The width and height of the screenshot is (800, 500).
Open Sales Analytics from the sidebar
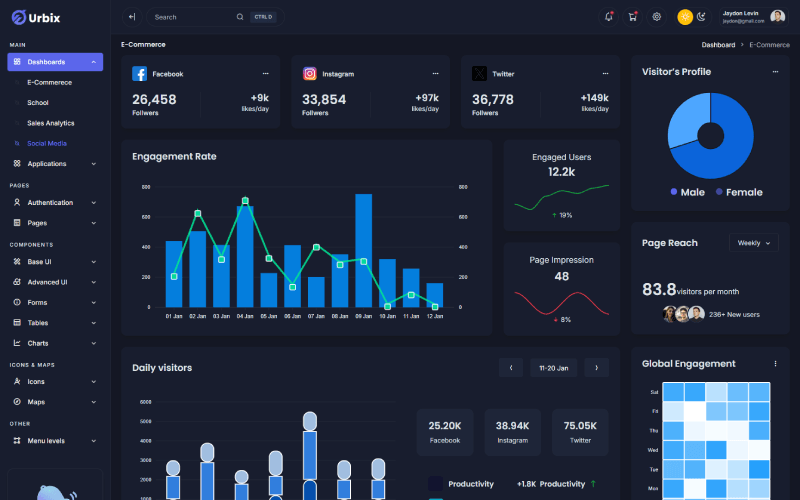point(50,123)
